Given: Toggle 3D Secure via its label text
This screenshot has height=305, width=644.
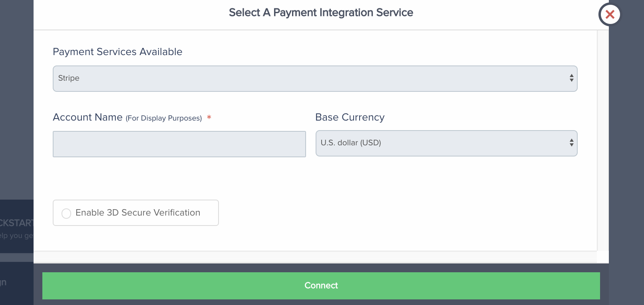Looking at the screenshot, I should 138,213.
